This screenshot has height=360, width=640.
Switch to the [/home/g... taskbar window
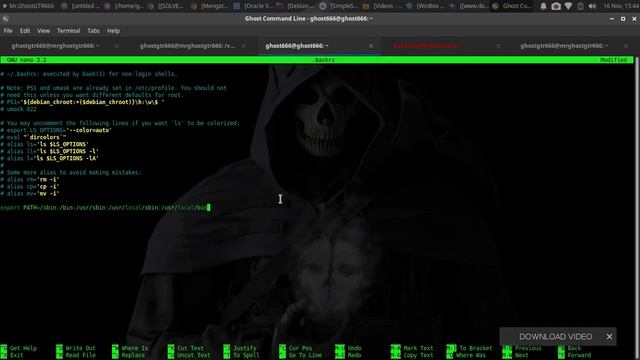tap(124, 6)
